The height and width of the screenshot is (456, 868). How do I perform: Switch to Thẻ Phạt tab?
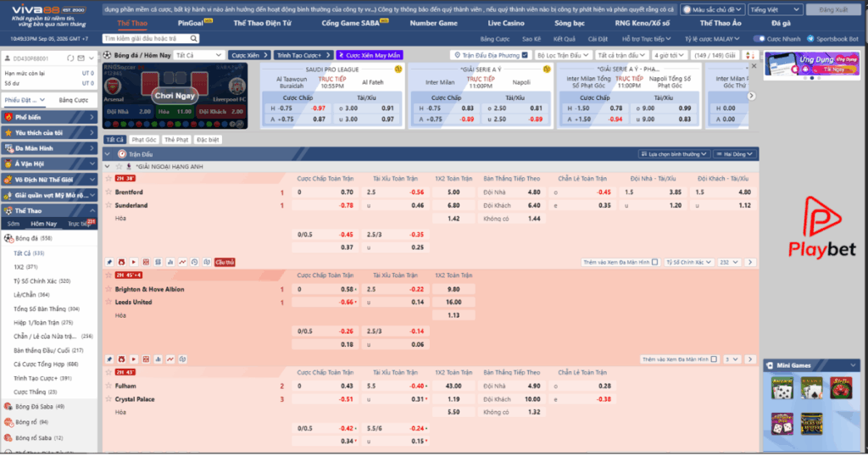point(176,140)
